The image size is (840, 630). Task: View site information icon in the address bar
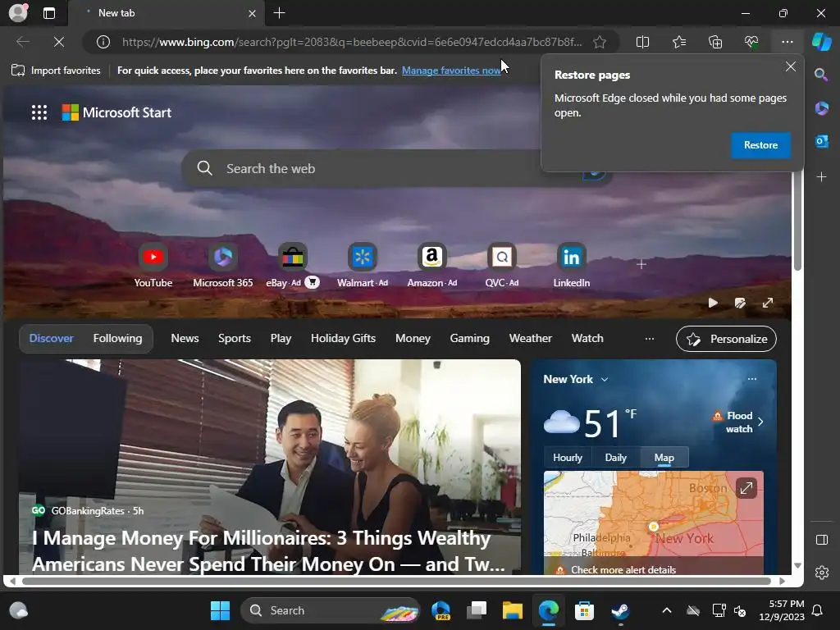click(103, 42)
